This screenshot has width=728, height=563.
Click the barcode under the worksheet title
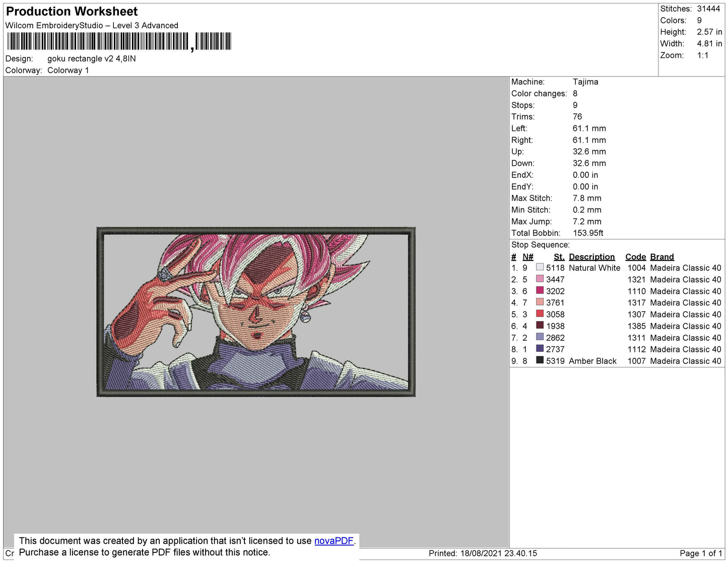tap(119, 41)
